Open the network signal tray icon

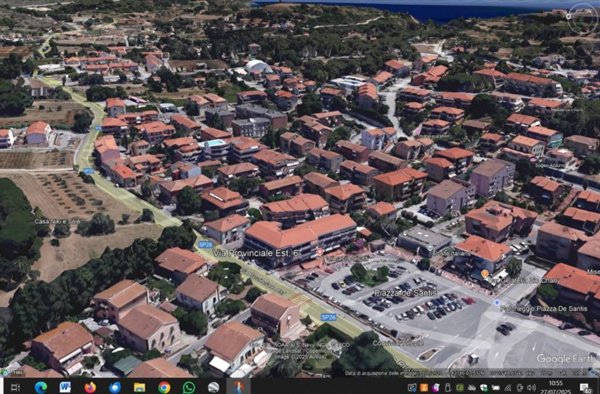coord(508,388)
